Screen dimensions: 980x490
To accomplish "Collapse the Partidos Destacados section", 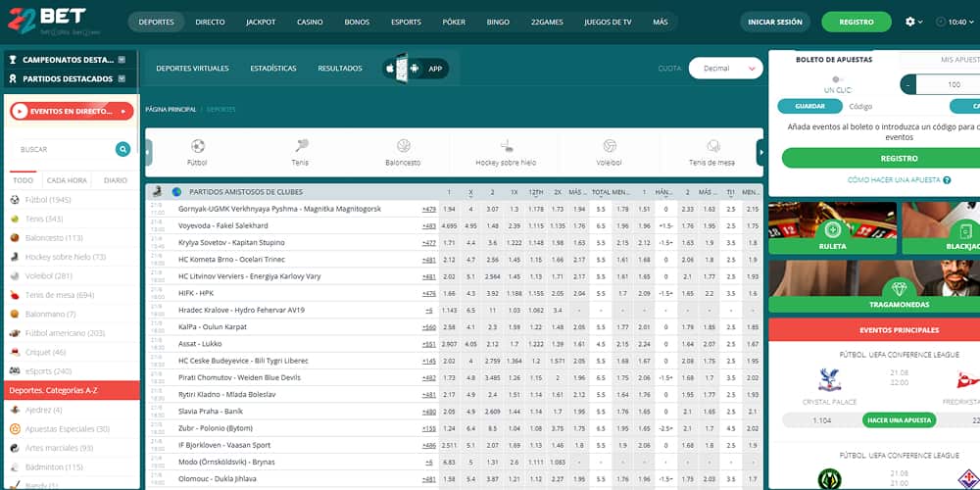I will pyautogui.click(x=122, y=78).
